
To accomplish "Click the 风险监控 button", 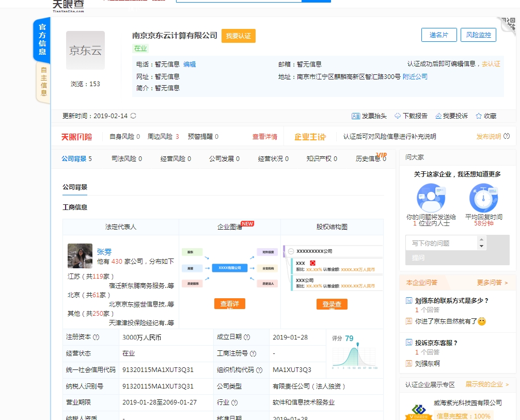I will 478,35.
